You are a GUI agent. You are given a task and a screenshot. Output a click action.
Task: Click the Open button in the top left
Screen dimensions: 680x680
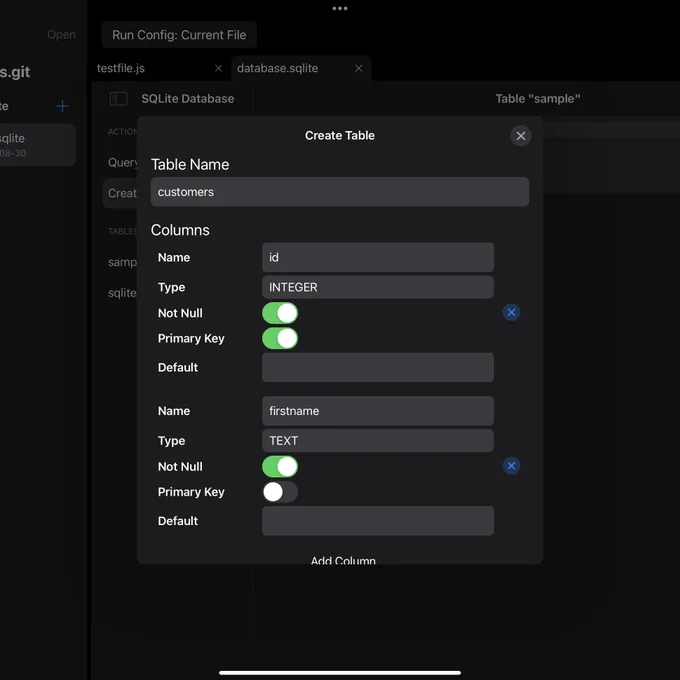click(61, 35)
